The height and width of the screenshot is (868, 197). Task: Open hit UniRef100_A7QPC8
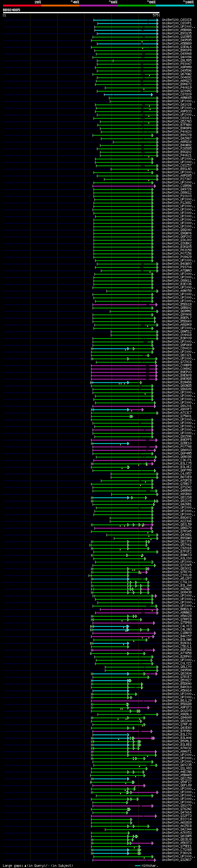click(177, 481)
